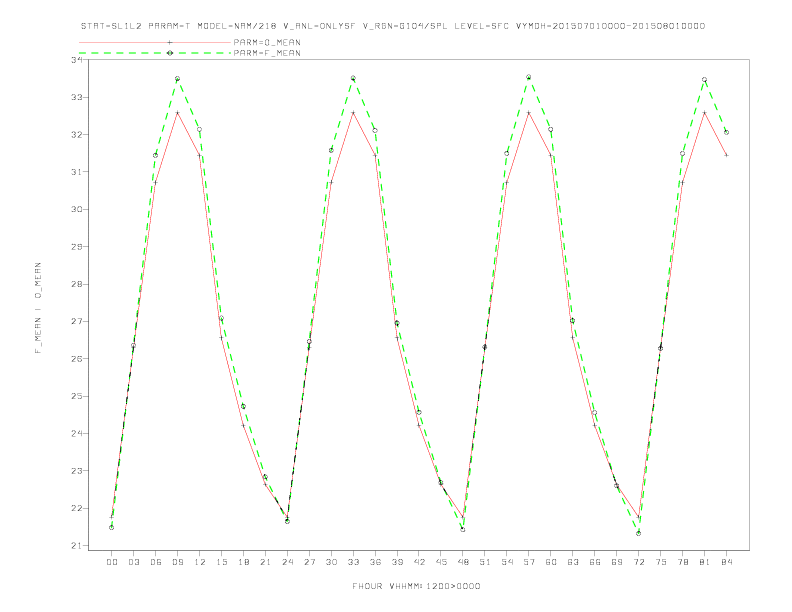Click F_MEAN circle marker at hour 33 peak
This screenshot has height=612, width=792.
(x=353, y=78)
